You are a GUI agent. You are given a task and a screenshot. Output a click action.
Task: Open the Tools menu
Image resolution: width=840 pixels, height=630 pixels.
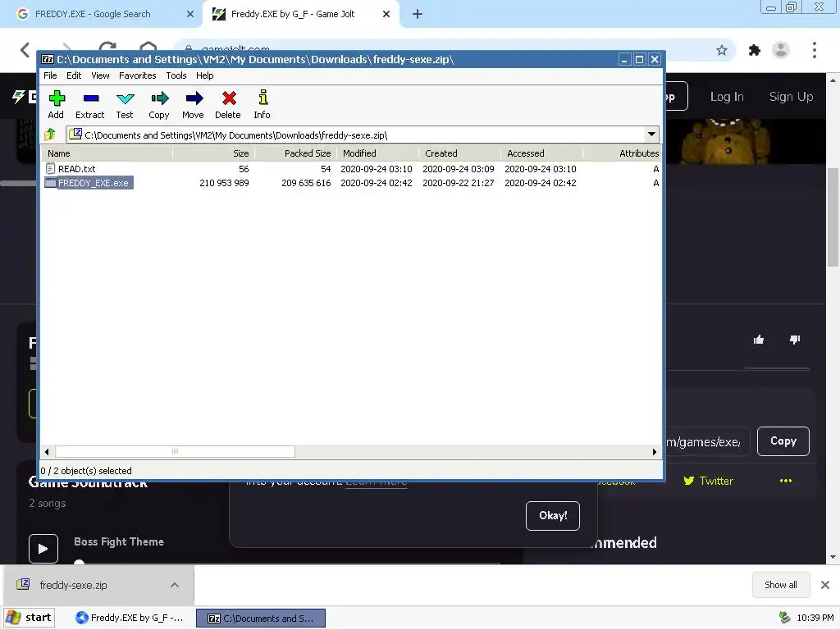coord(176,75)
